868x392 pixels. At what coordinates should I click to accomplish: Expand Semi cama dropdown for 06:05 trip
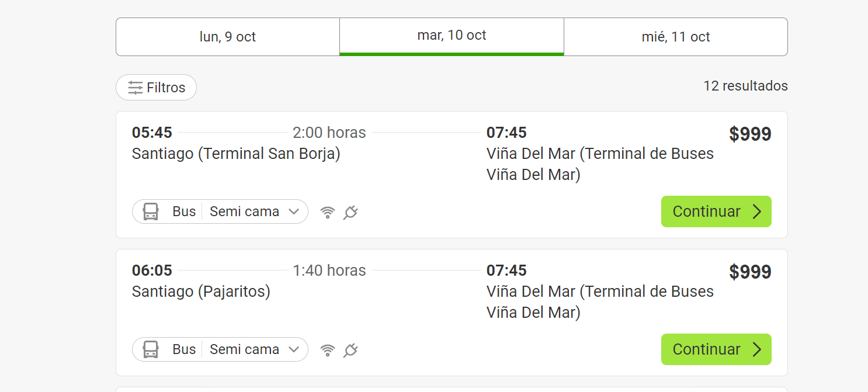[x=294, y=349]
